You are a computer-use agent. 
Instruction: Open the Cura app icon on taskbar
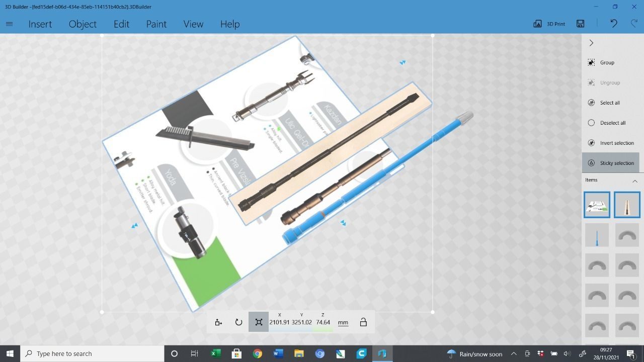pyautogui.click(x=361, y=353)
